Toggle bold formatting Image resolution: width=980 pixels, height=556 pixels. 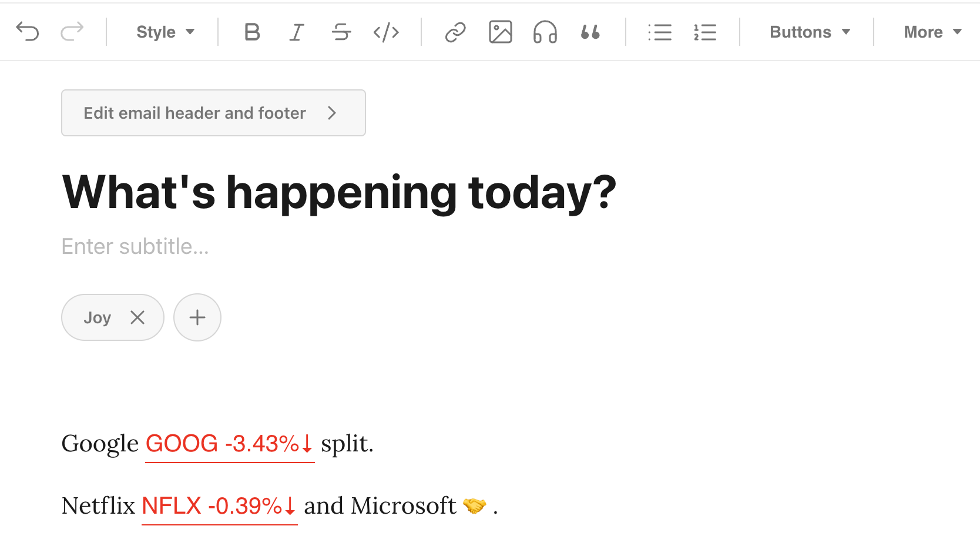coord(252,32)
